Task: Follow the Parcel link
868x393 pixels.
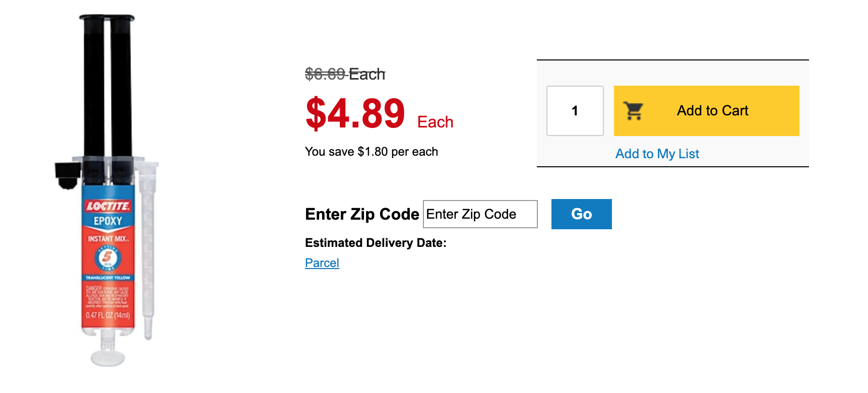Action: tap(322, 263)
